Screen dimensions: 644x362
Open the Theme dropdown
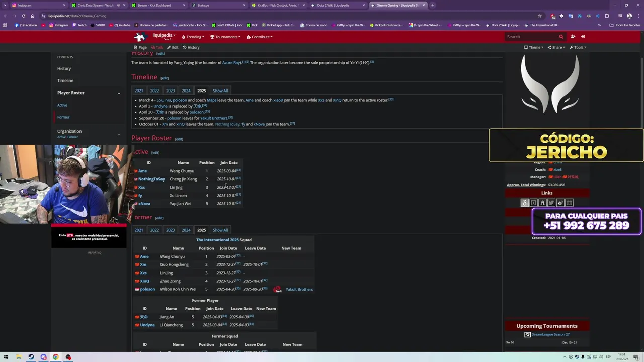click(x=534, y=47)
